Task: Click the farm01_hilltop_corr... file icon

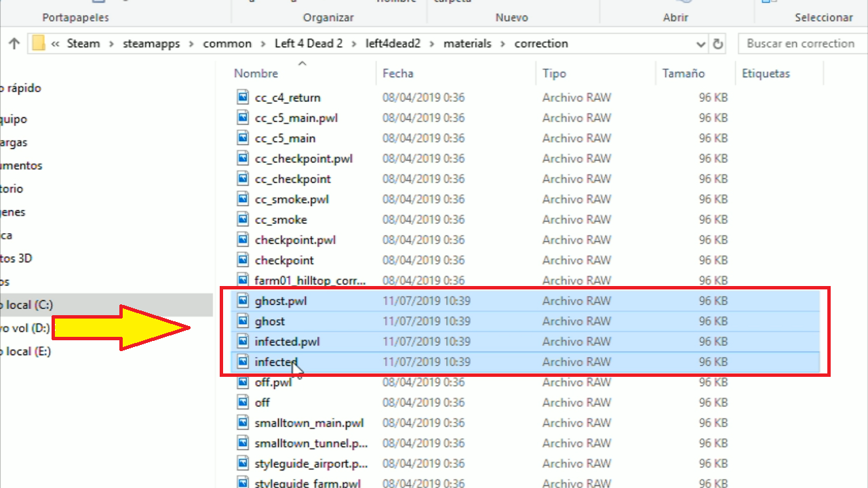Action: pyautogui.click(x=243, y=280)
